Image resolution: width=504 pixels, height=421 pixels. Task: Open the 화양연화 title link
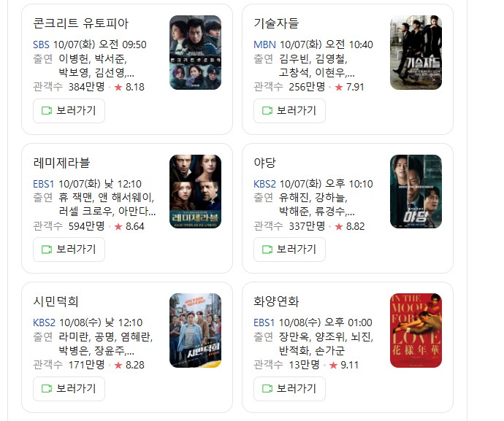point(276,301)
